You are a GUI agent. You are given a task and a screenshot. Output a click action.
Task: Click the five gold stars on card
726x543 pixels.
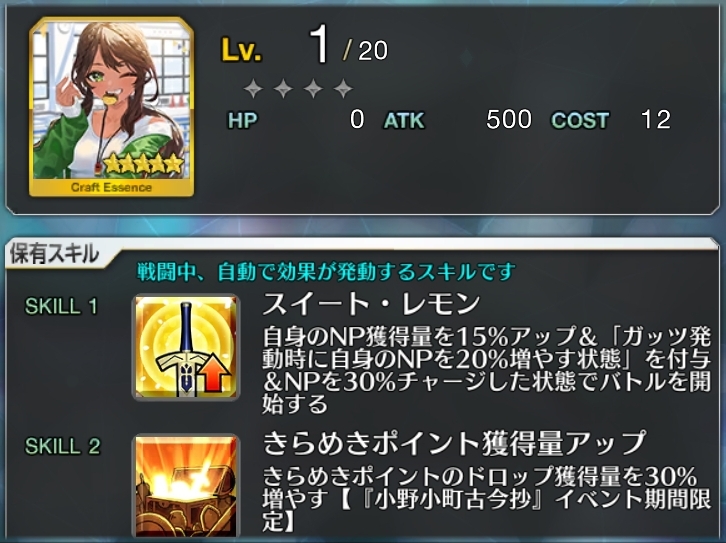(x=143, y=163)
